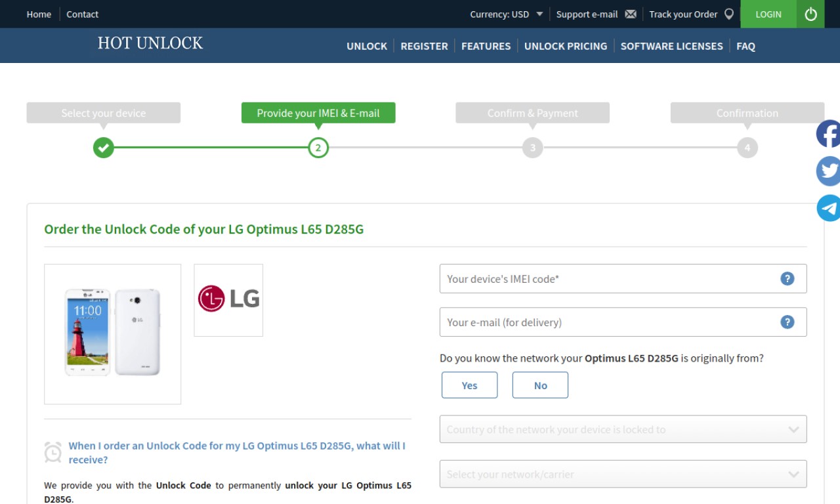Click the completed step one checkmark
The width and height of the screenshot is (840, 504).
(x=104, y=148)
